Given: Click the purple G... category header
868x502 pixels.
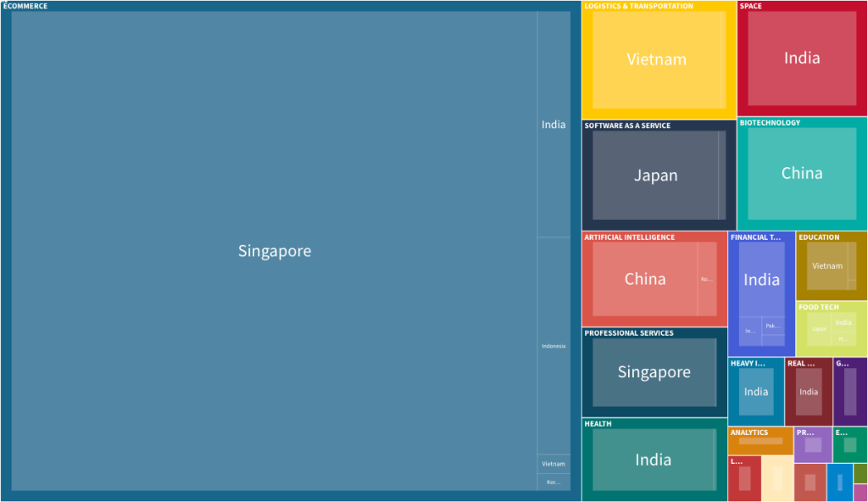Looking at the screenshot, I should pyautogui.click(x=842, y=364).
